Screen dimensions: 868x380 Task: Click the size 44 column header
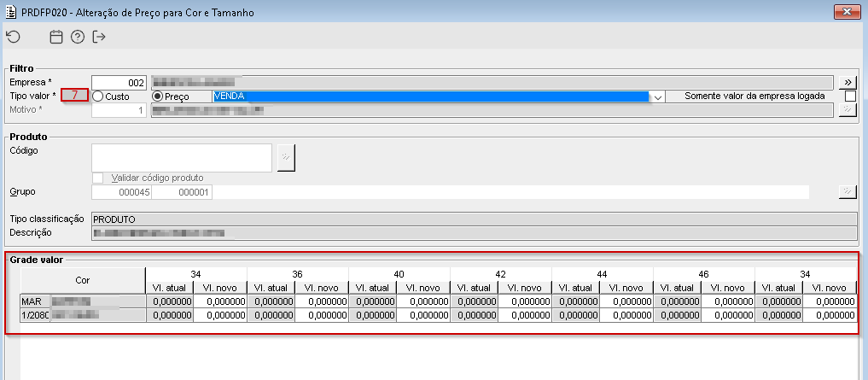click(x=603, y=273)
